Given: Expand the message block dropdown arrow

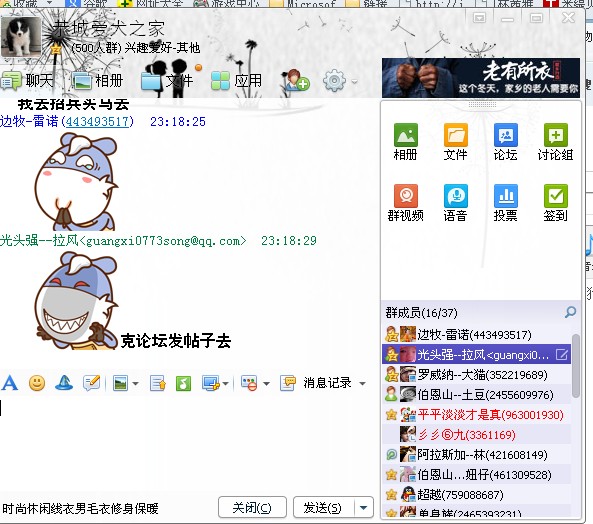Looking at the screenshot, I should (266, 384).
